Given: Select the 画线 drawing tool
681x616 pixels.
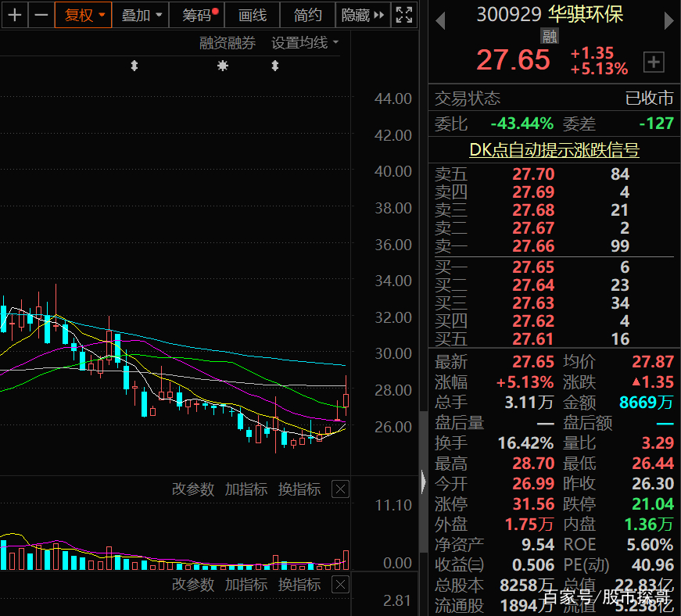Looking at the screenshot, I should point(252,15).
